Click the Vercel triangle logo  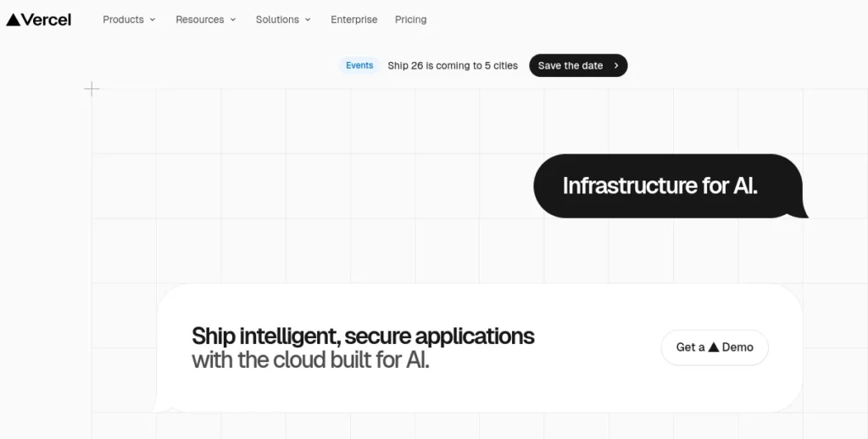pyautogui.click(x=38, y=19)
